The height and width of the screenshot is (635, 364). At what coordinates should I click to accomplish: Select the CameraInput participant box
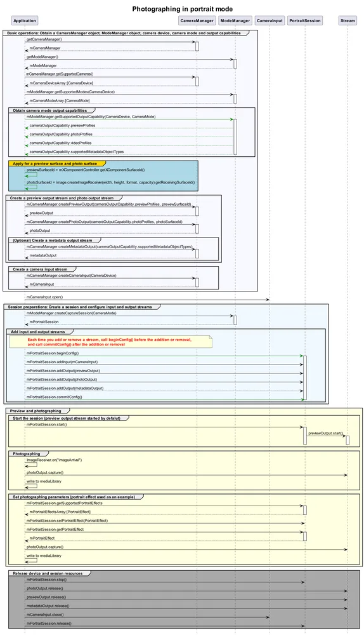270,21
